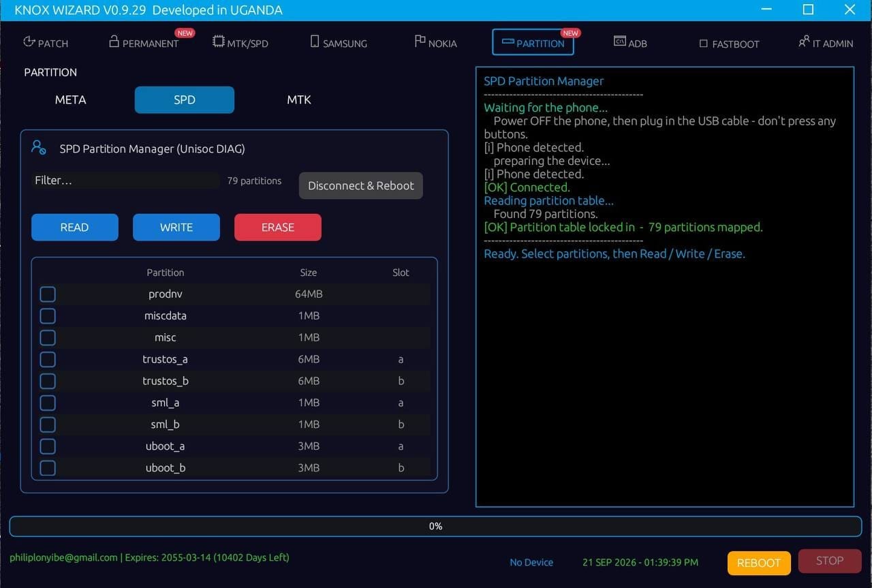872x588 pixels.
Task: Click the STOP button
Action: (x=830, y=561)
